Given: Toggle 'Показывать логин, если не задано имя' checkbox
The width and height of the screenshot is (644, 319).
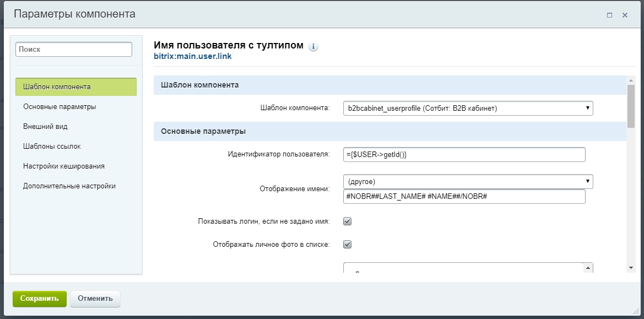Looking at the screenshot, I should coord(348,221).
